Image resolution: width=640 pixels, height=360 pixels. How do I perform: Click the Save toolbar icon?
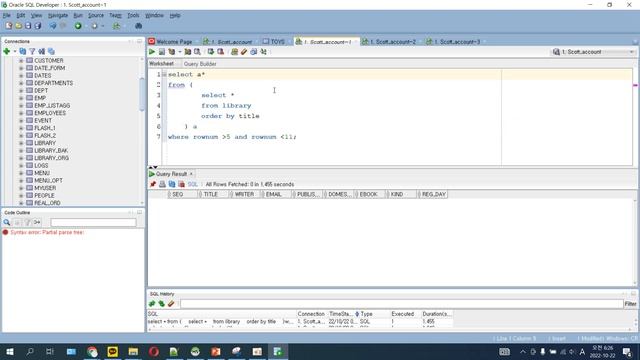coord(28,26)
